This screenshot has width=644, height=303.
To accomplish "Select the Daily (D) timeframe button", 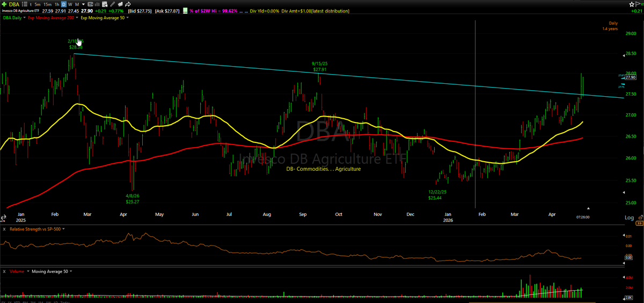I will click(64, 4).
